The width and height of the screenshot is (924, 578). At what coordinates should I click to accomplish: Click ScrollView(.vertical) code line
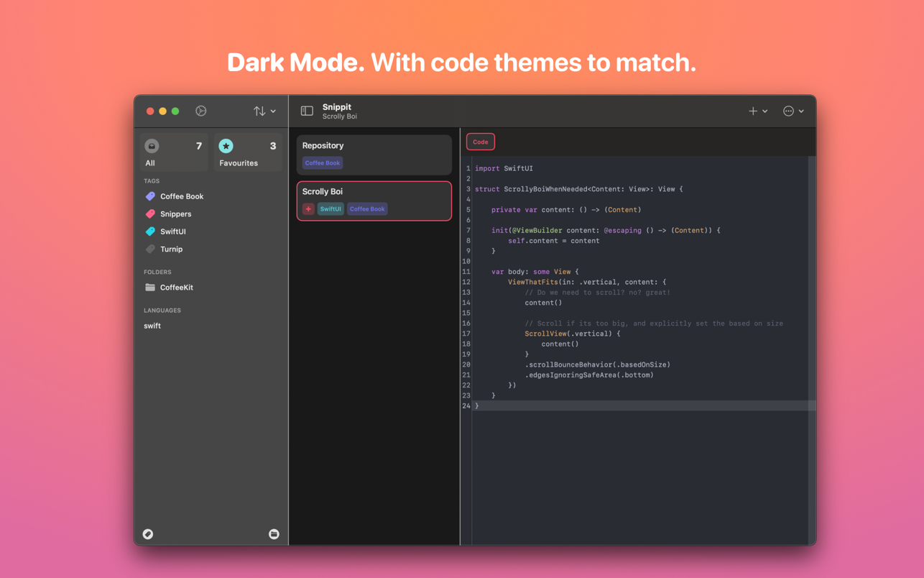tap(573, 334)
